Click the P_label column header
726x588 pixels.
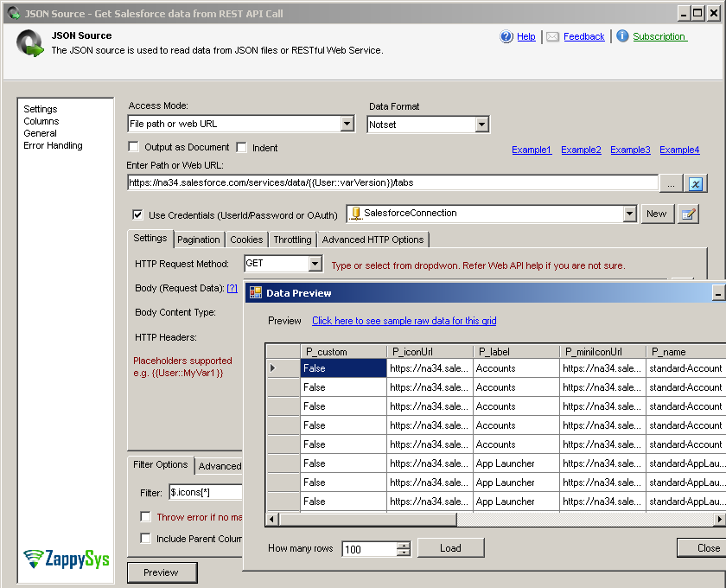516,352
